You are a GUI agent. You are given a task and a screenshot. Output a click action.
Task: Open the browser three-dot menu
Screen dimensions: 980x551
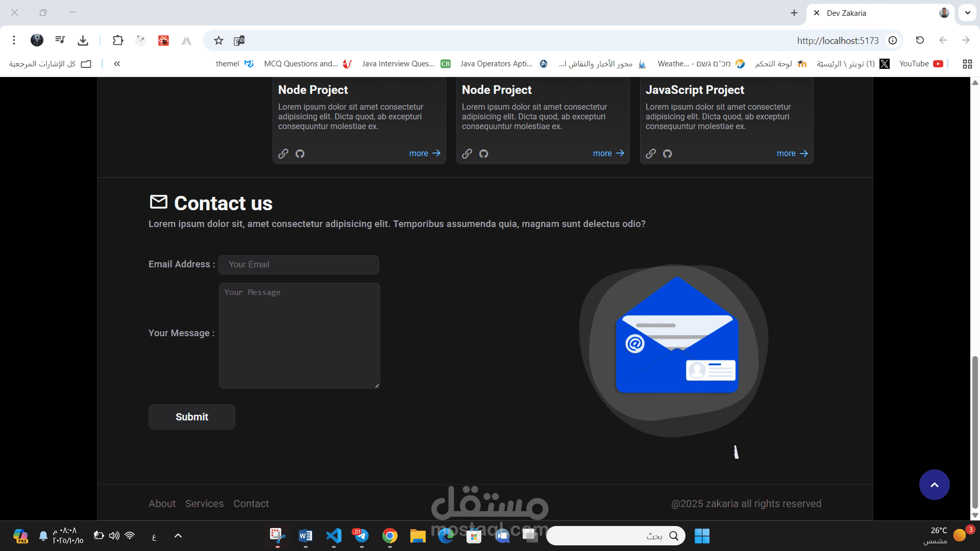pos(14,40)
